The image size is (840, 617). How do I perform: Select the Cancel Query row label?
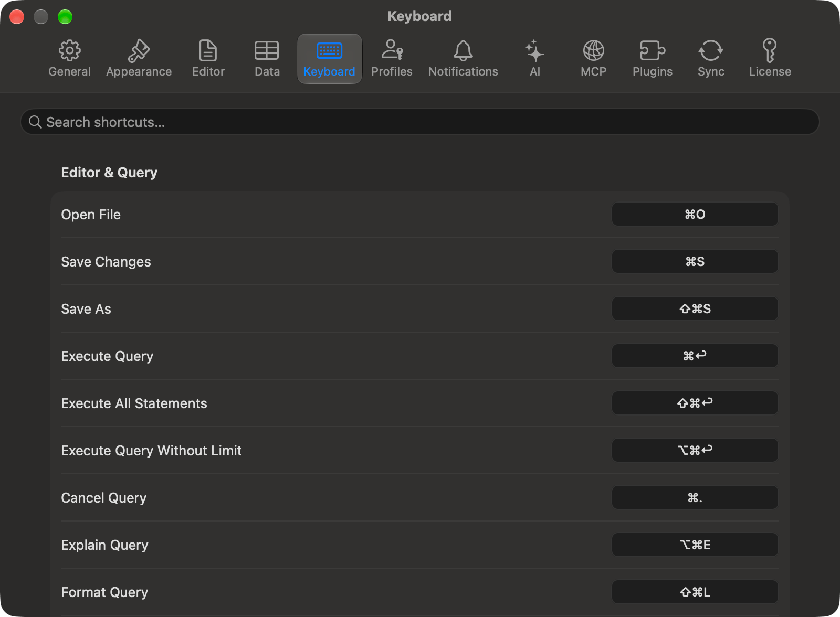click(x=104, y=498)
